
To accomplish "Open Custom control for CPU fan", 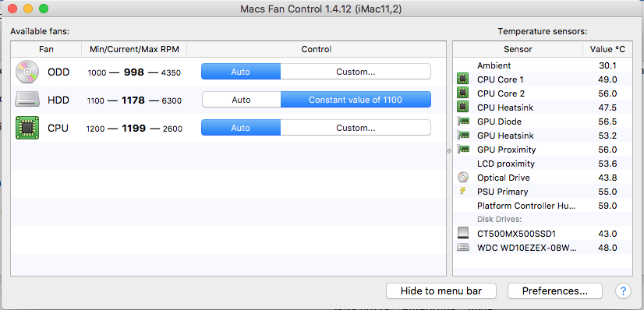I will [x=356, y=128].
